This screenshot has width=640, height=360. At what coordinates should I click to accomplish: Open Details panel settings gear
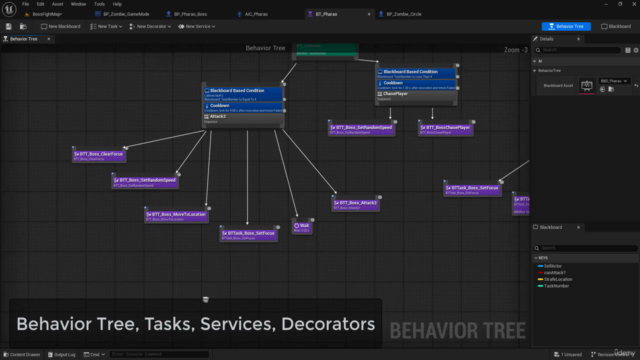click(x=636, y=50)
